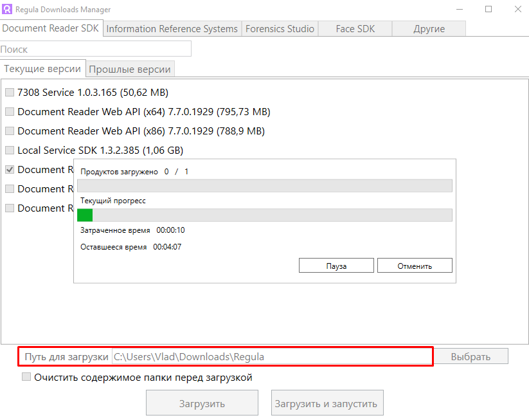
Task: Pause the download with Пауза
Action: coord(336,266)
